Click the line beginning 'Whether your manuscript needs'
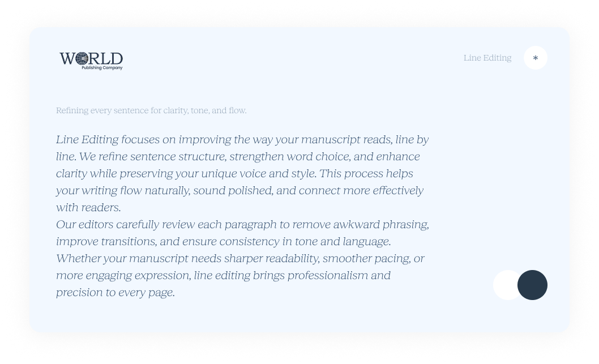The height and width of the screenshot is (364, 599). [x=240, y=258]
